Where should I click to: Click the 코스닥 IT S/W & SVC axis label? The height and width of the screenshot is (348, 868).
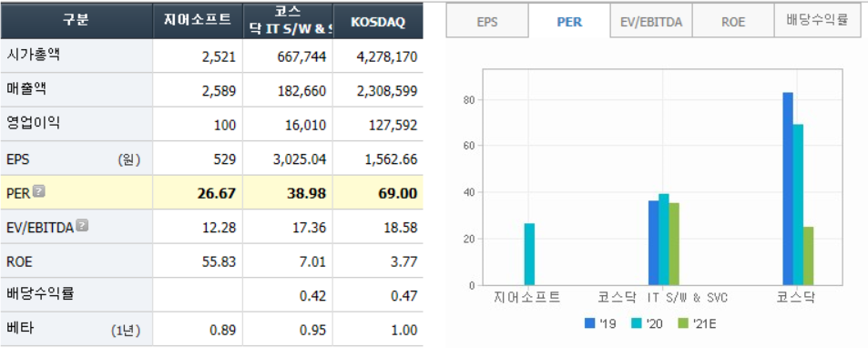(x=662, y=297)
